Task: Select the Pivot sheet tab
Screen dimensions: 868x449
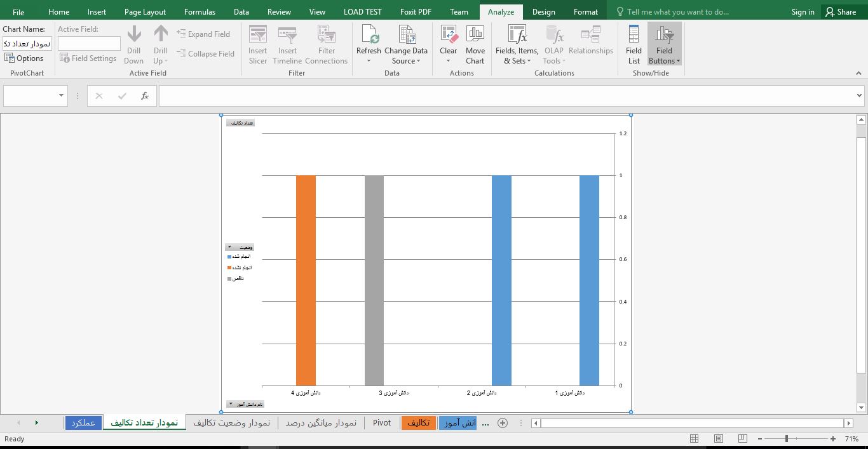Action: (x=382, y=422)
